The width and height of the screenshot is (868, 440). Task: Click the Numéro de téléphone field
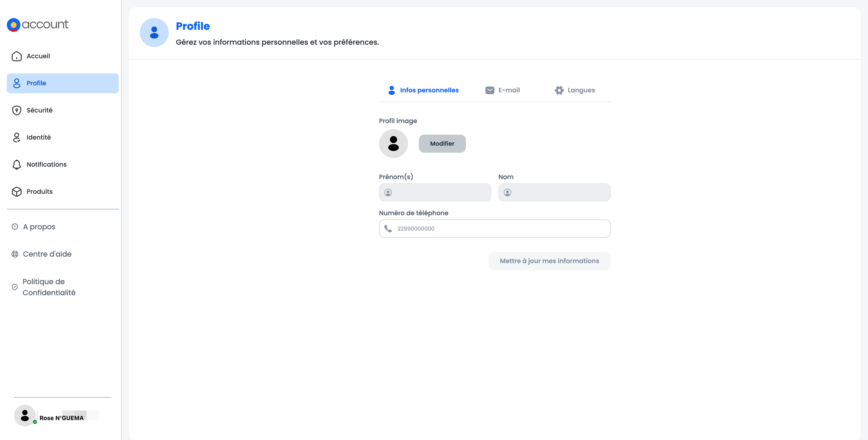click(x=502, y=229)
